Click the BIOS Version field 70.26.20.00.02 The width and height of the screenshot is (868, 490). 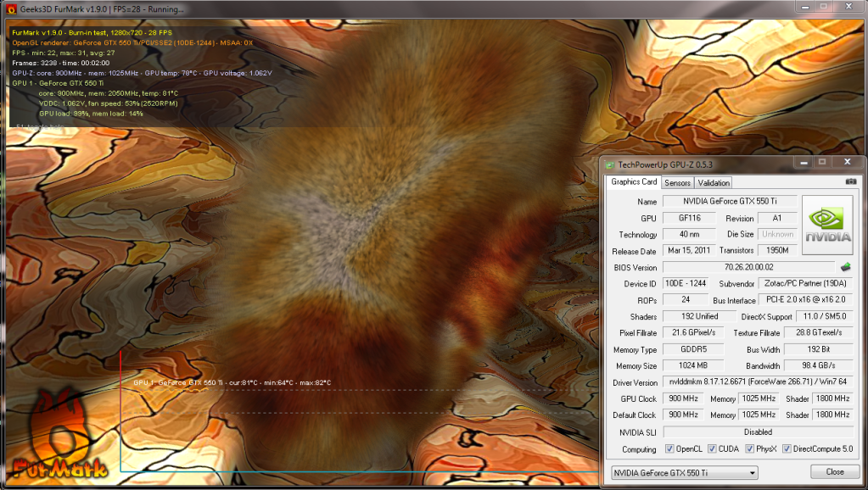pyautogui.click(x=748, y=267)
